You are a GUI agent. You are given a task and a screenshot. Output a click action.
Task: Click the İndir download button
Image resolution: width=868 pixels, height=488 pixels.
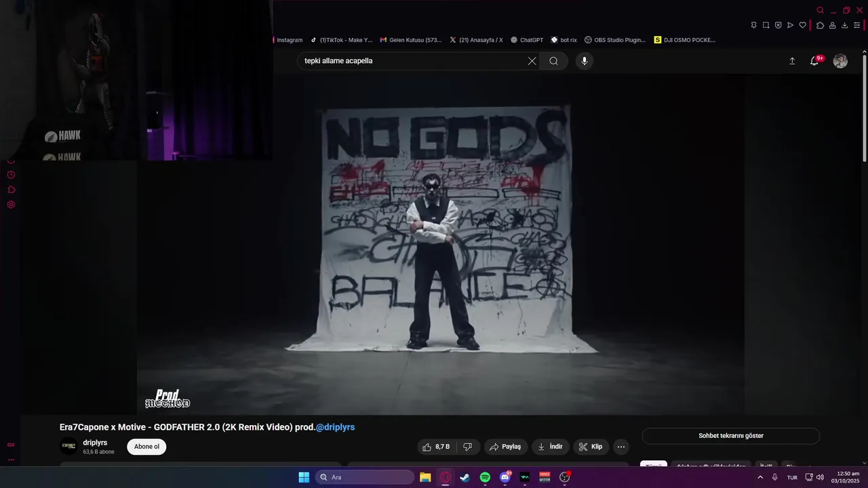(x=551, y=447)
